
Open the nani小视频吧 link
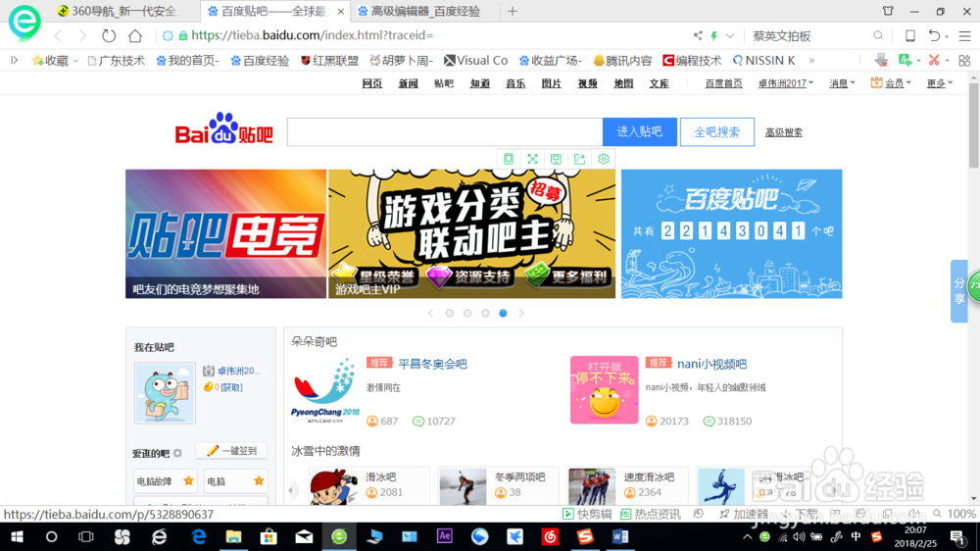711,364
